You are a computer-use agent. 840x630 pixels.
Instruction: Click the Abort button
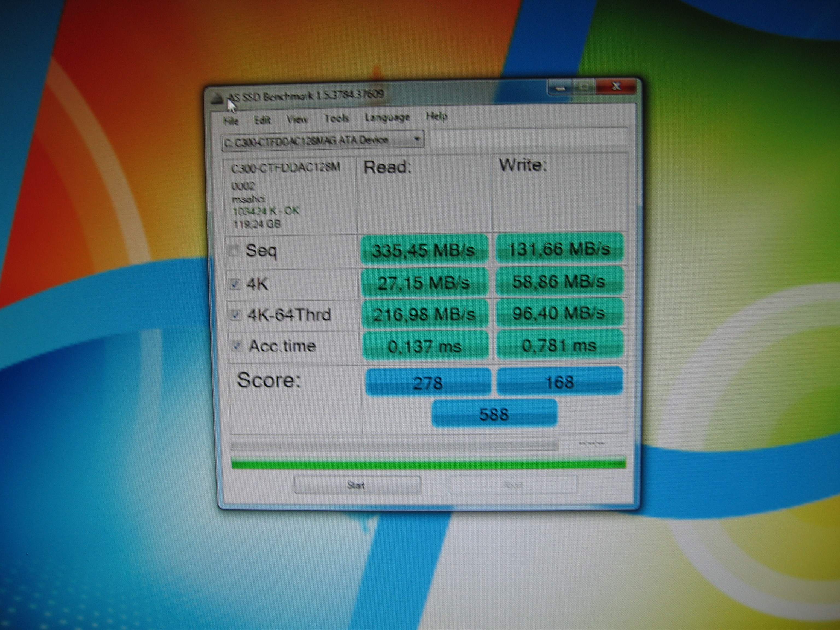click(x=513, y=485)
